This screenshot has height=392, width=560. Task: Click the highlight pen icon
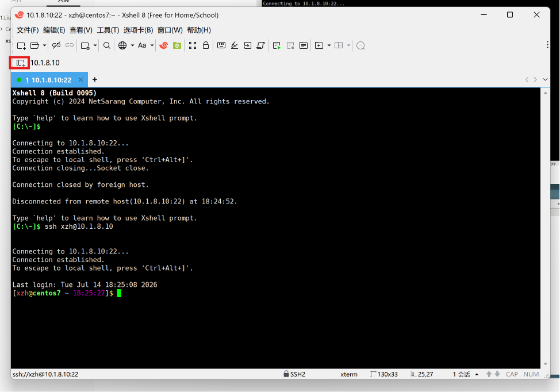pyautogui.click(x=235, y=45)
